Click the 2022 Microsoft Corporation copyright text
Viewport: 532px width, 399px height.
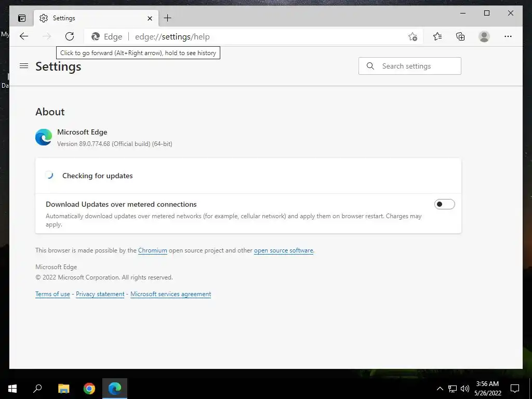(104, 277)
